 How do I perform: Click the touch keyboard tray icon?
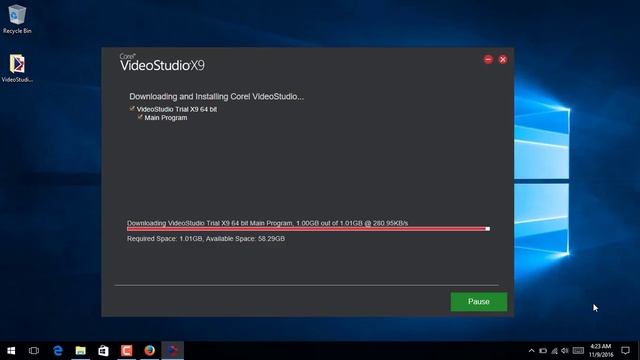pyautogui.click(x=578, y=351)
